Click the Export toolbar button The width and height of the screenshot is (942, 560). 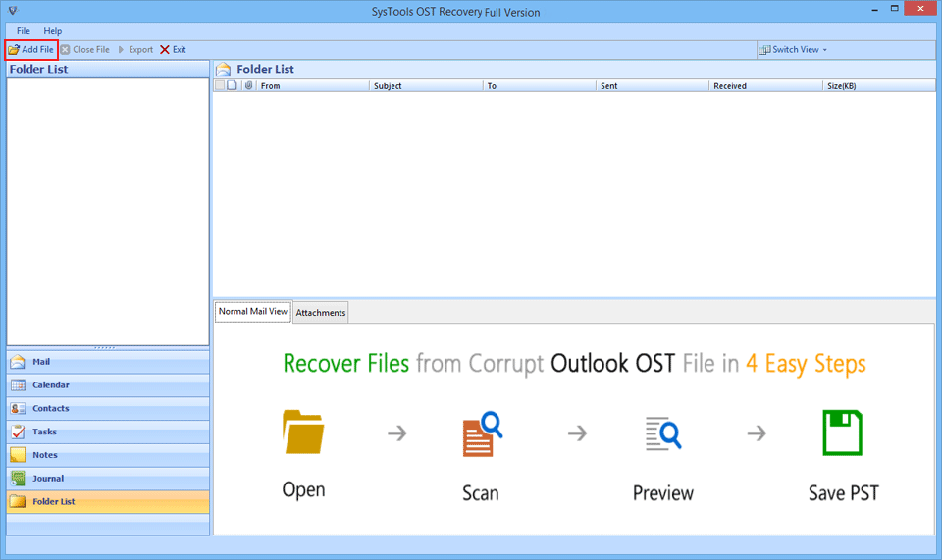pyautogui.click(x=135, y=50)
